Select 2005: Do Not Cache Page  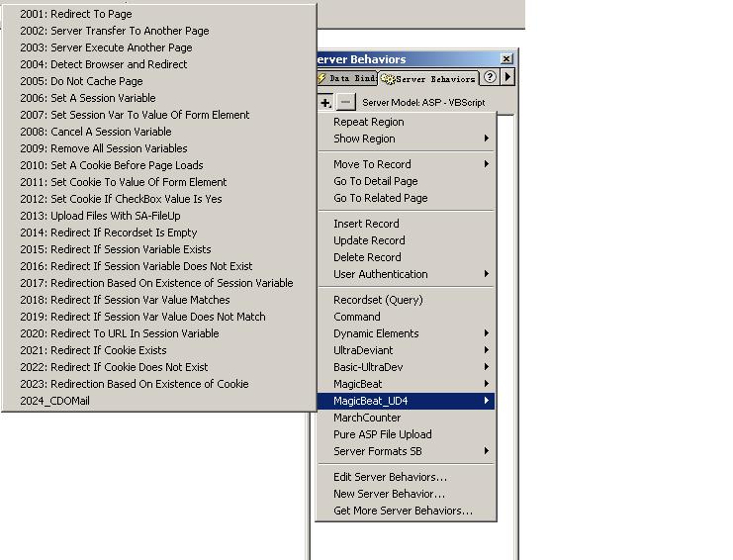(81, 81)
